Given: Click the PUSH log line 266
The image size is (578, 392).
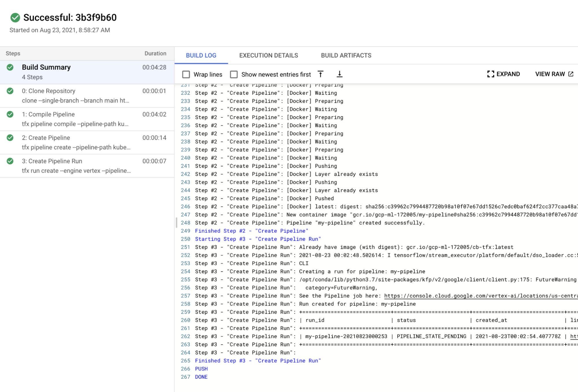Looking at the screenshot, I should point(201,369).
